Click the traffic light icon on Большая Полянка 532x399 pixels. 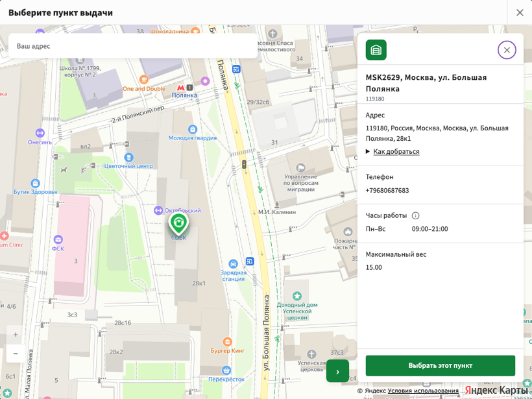(244, 164)
